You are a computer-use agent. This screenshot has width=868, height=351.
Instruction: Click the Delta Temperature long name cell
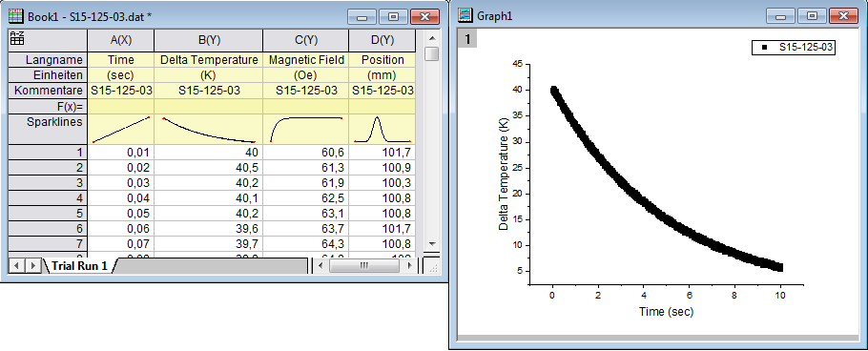coord(209,60)
